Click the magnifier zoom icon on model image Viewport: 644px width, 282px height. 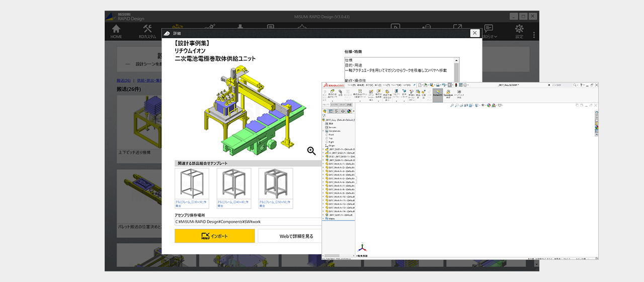point(311,151)
